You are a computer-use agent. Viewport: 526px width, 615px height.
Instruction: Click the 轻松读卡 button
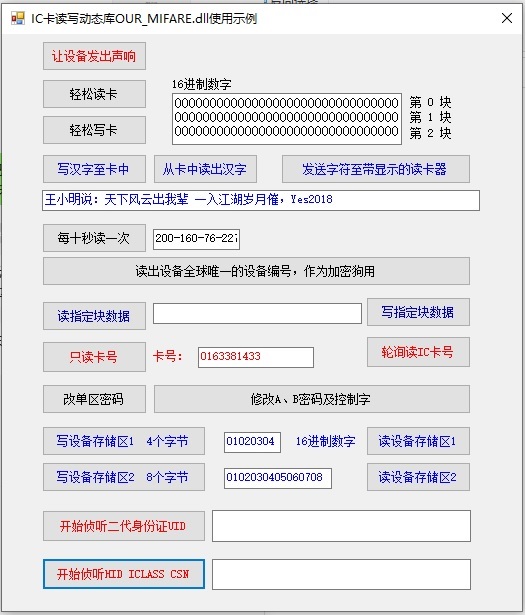coord(94,94)
